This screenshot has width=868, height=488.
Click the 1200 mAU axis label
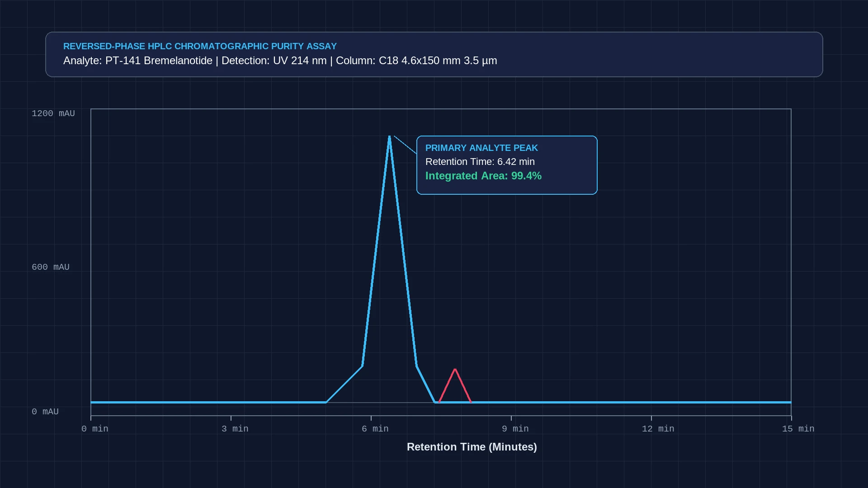[x=53, y=113]
